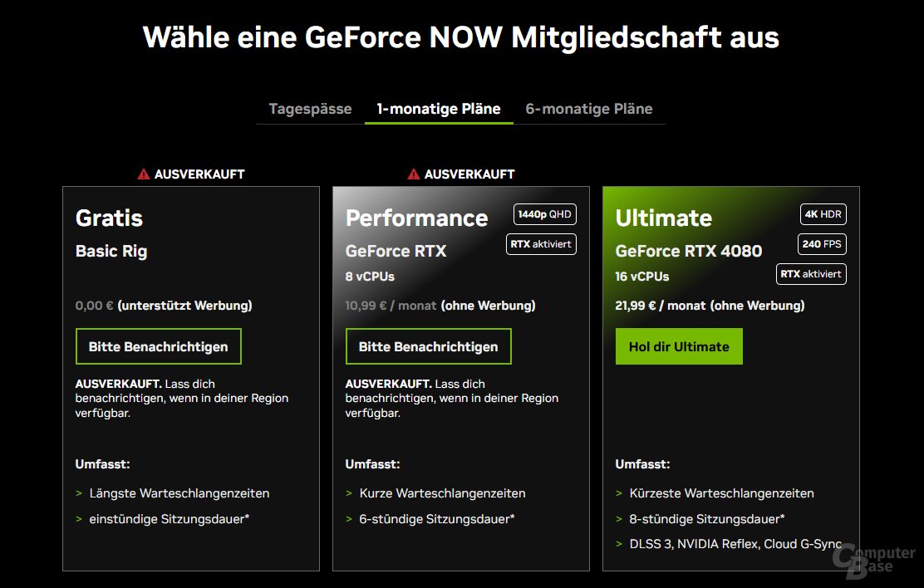The height and width of the screenshot is (588, 924).
Task: Click the green Hol dir Ultimate button
Action: click(x=679, y=346)
